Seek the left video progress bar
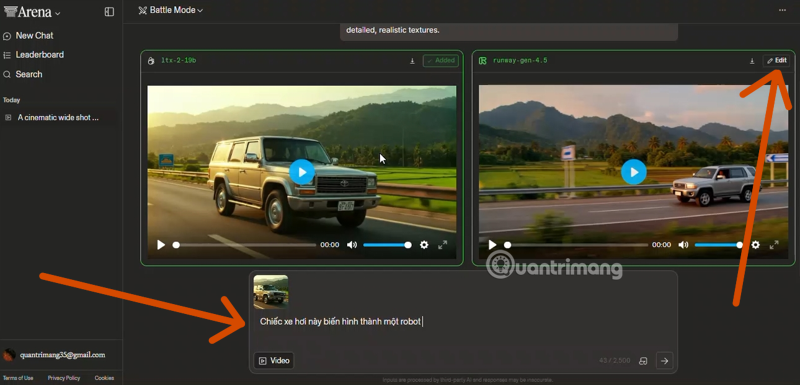Image resolution: width=800 pixels, height=385 pixels. [x=244, y=245]
